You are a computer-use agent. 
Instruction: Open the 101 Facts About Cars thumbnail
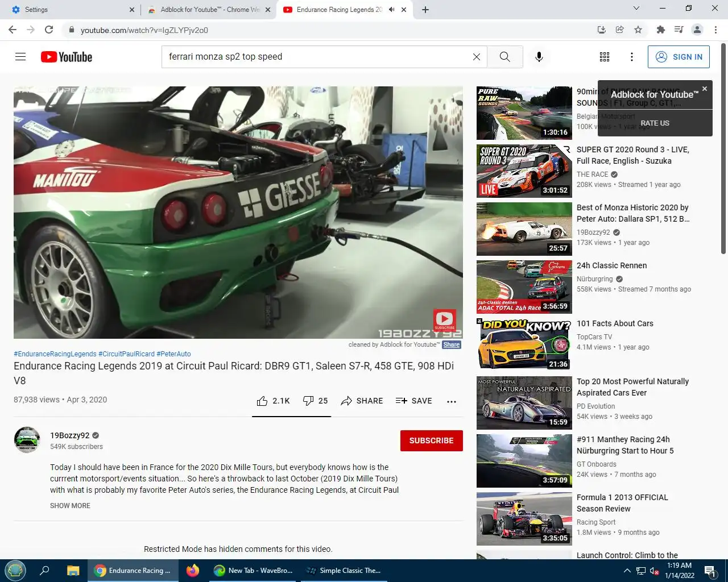click(x=524, y=345)
